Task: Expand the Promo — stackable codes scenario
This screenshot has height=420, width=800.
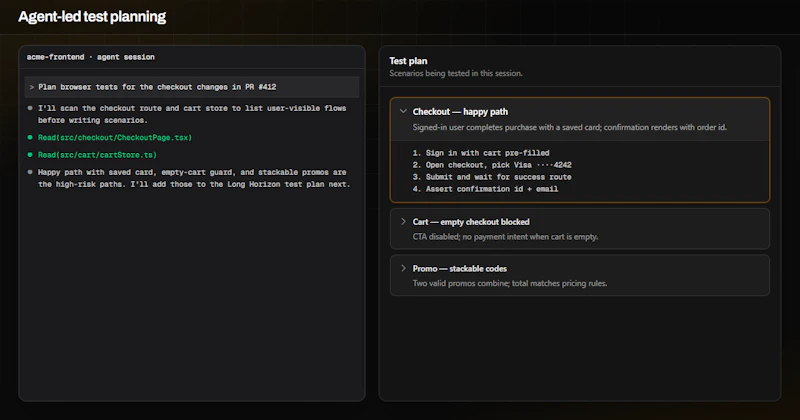Action: coord(403,268)
